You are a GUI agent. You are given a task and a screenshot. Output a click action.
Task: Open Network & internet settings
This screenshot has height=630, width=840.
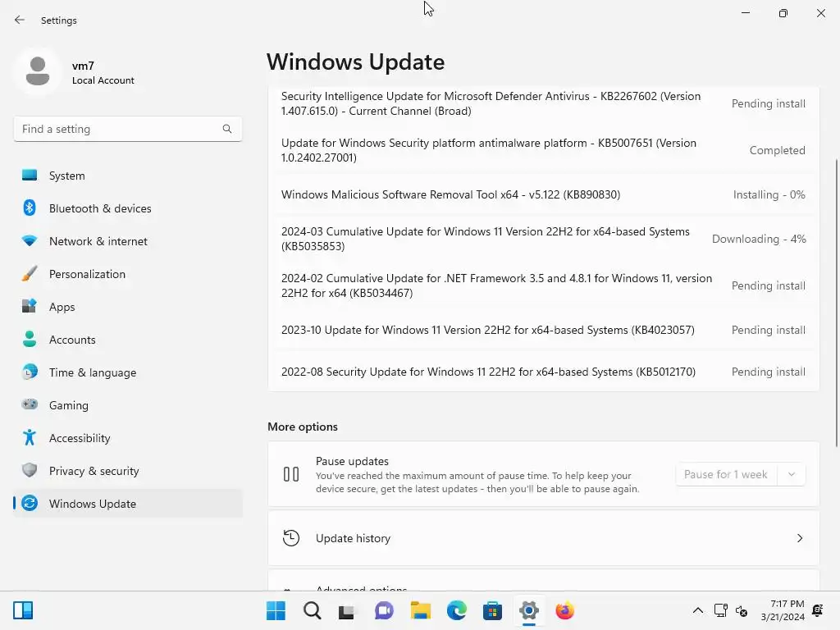click(98, 241)
